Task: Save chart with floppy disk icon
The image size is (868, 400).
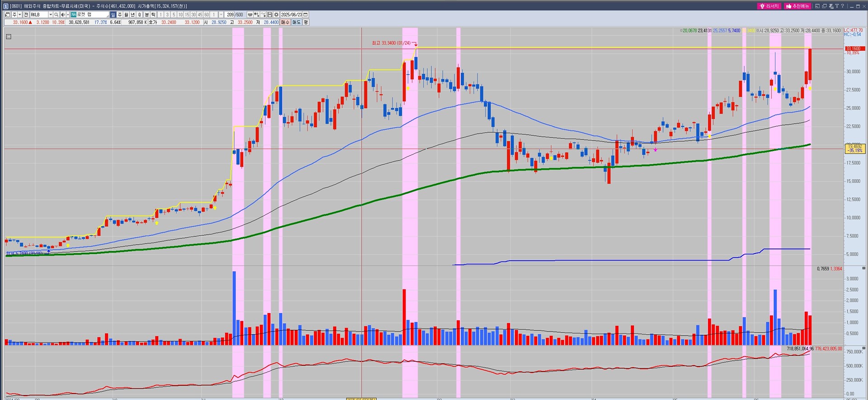Action: 269,14
